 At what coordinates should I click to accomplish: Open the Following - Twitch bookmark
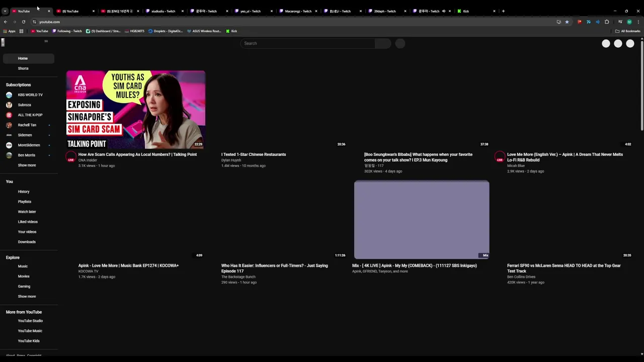click(x=67, y=31)
